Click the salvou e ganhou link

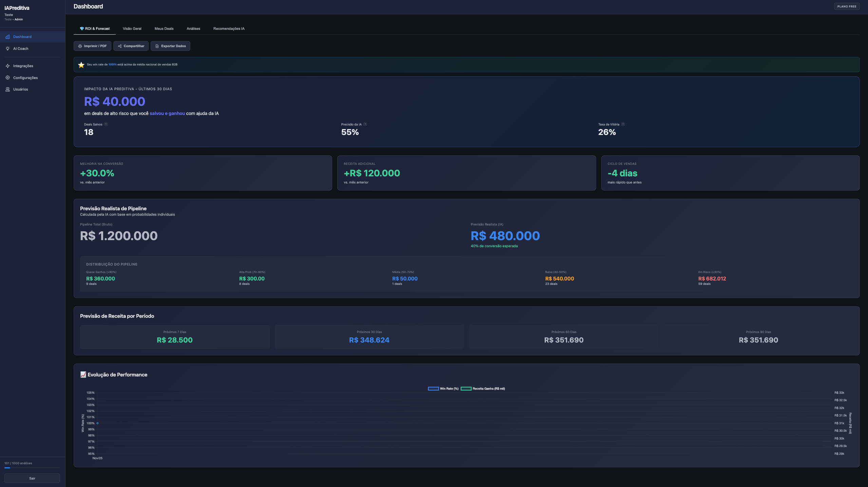pos(167,113)
